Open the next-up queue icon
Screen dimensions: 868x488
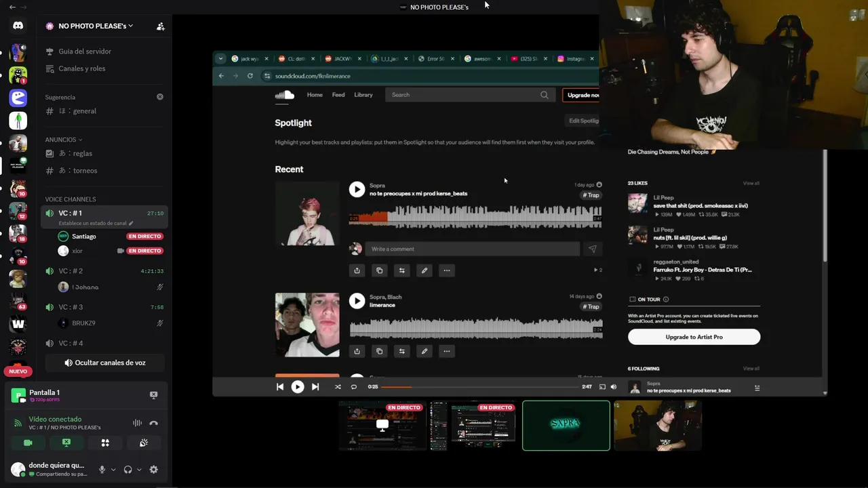coord(757,388)
